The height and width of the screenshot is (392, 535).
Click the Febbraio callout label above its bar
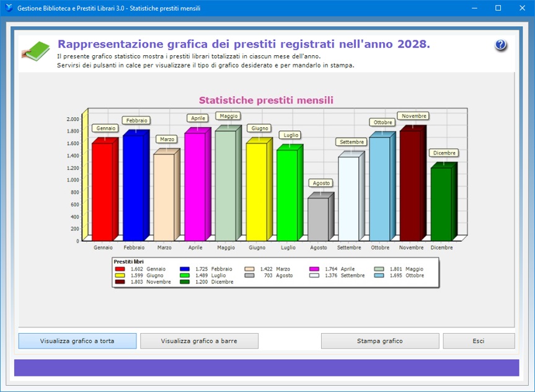[137, 120]
